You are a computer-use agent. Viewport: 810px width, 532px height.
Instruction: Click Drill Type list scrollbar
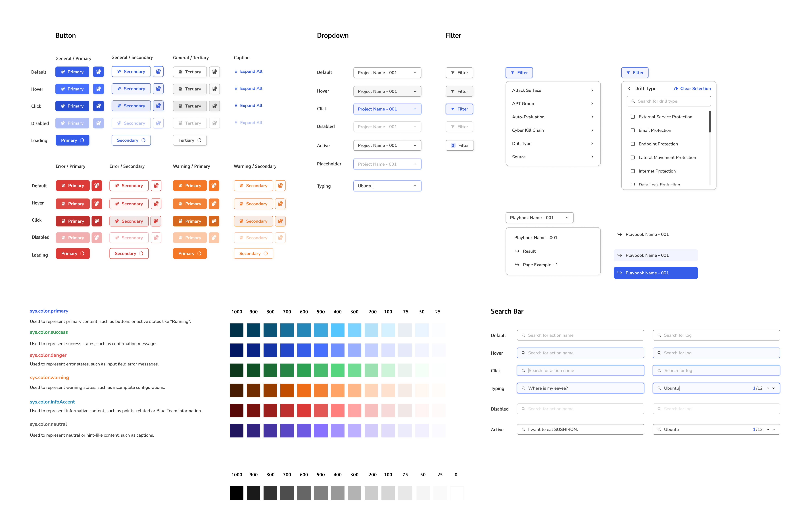[710, 121]
